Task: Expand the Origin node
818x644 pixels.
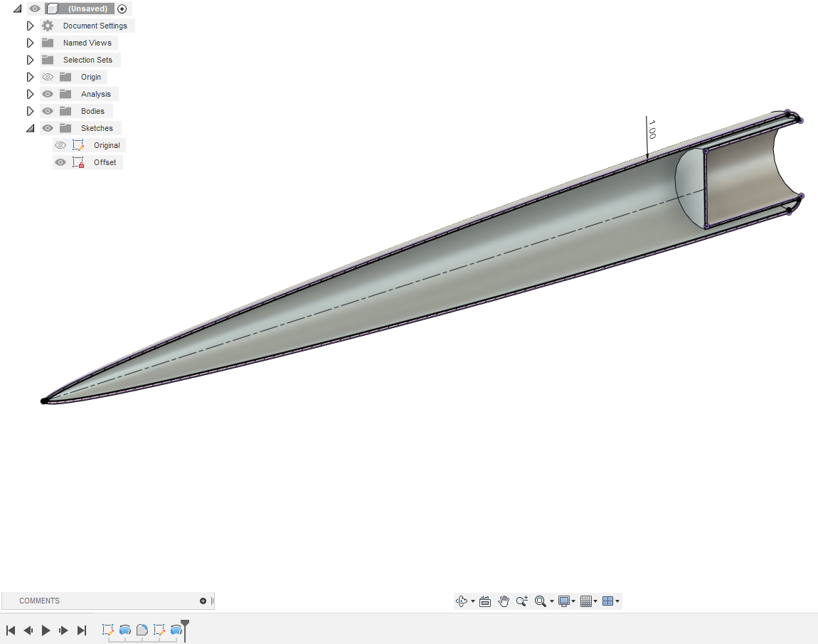Action: tap(30, 78)
